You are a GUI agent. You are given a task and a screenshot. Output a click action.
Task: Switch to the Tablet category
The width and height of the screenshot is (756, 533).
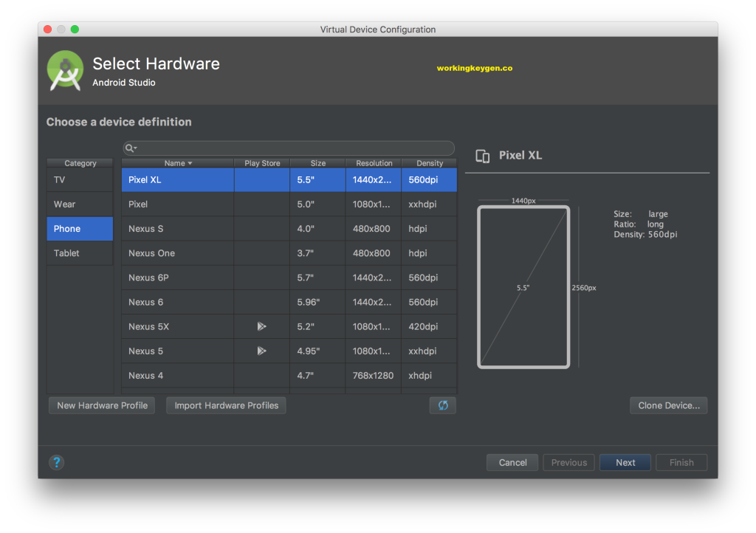click(x=79, y=252)
